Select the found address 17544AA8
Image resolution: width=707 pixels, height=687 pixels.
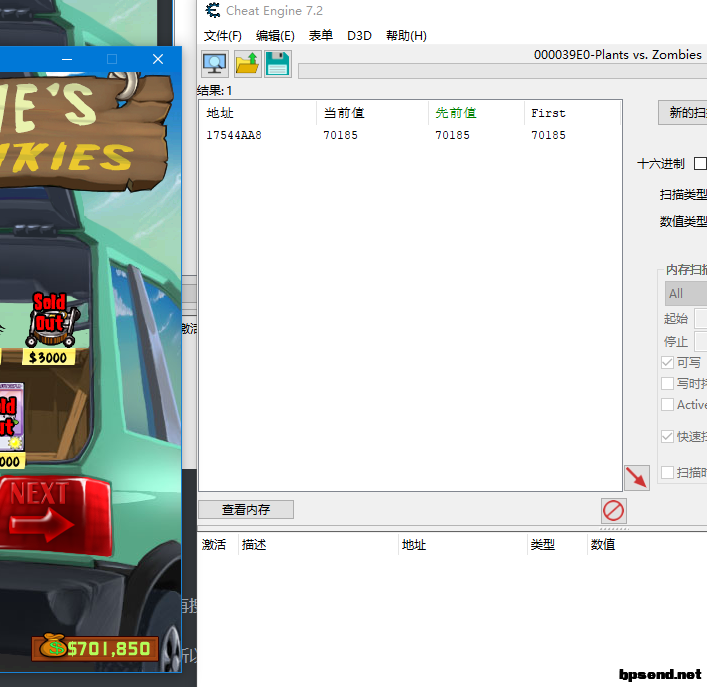234,135
